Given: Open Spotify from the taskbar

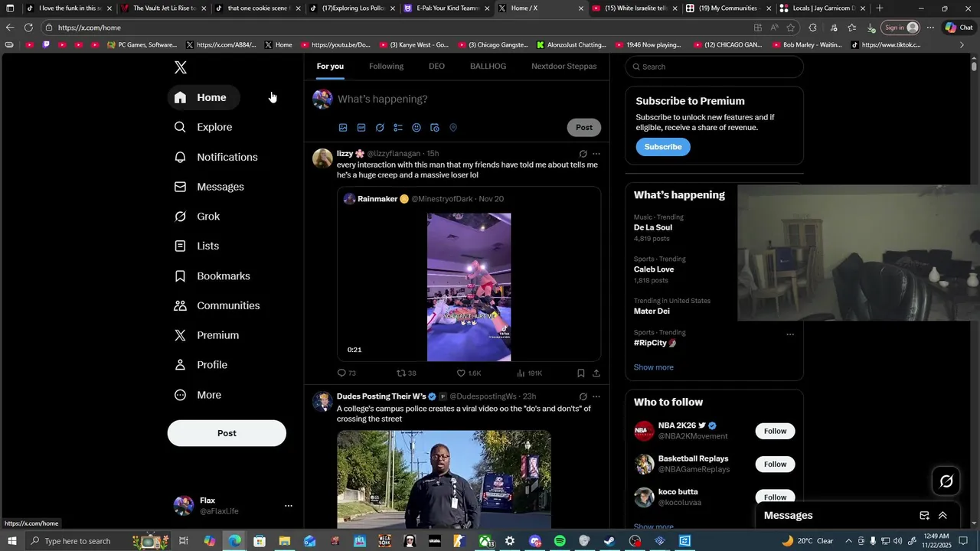Looking at the screenshot, I should tap(560, 541).
